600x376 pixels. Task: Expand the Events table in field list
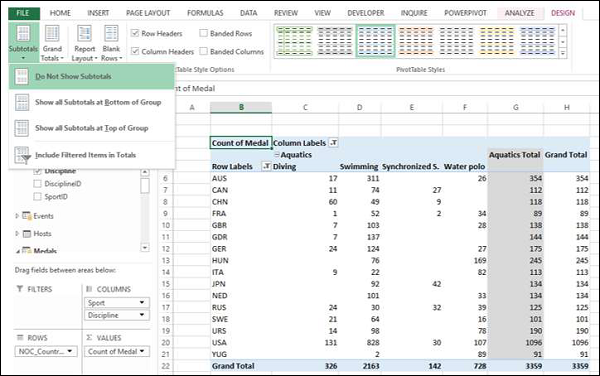[17, 216]
